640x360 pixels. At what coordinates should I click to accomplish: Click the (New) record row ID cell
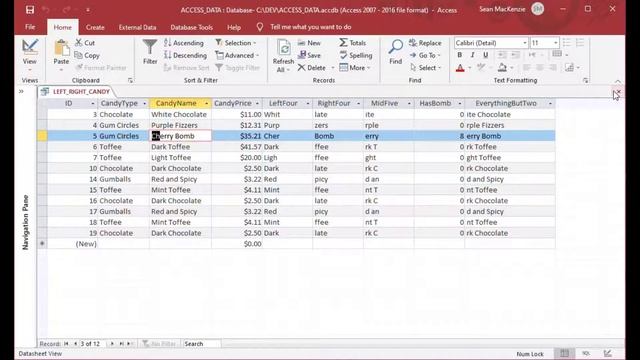[x=72, y=244]
